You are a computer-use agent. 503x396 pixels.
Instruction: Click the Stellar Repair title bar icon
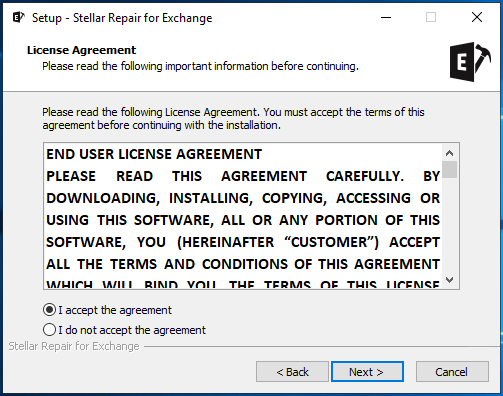pyautogui.click(x=18, y=17)
